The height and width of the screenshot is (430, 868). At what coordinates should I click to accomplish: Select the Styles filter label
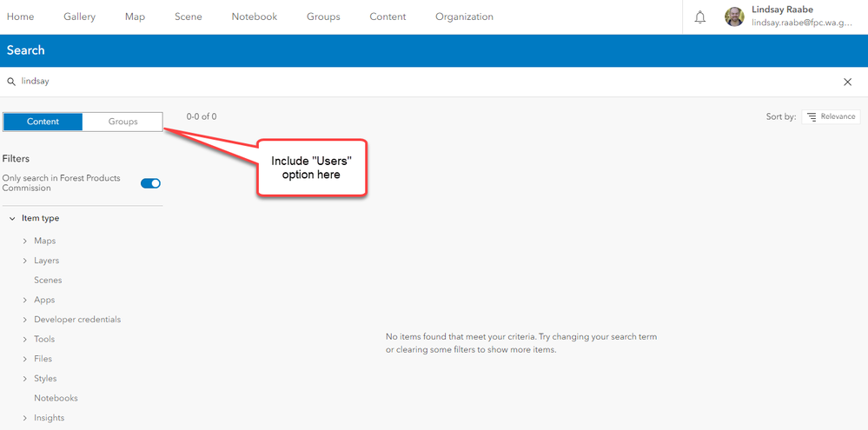click(x=45, y=379)
